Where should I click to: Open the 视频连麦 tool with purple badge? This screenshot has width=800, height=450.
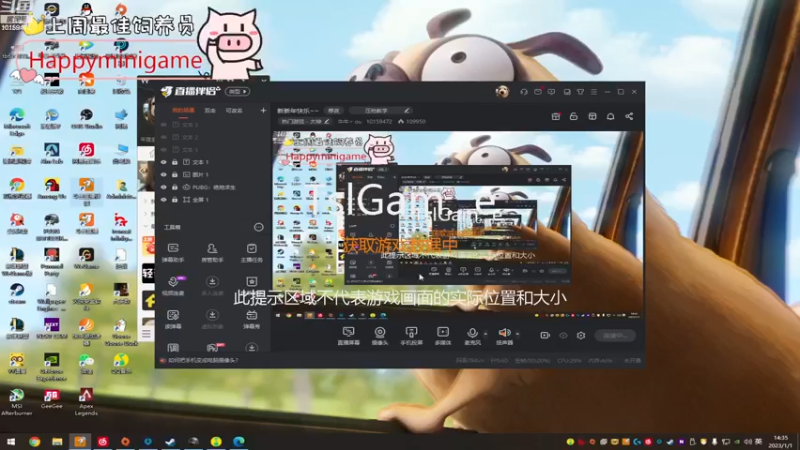pos(173,286)
